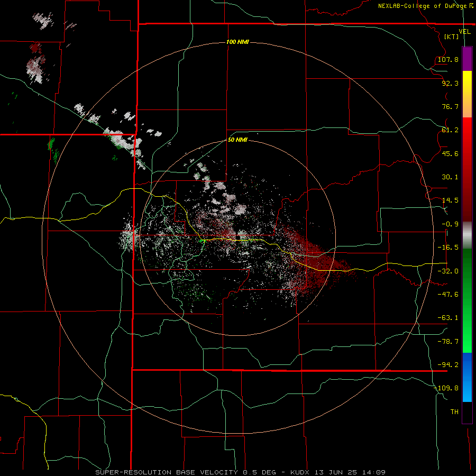Click the 30.1 velocity scale value
This screenshot has height=476, width=476.
[x=450, y=177]
